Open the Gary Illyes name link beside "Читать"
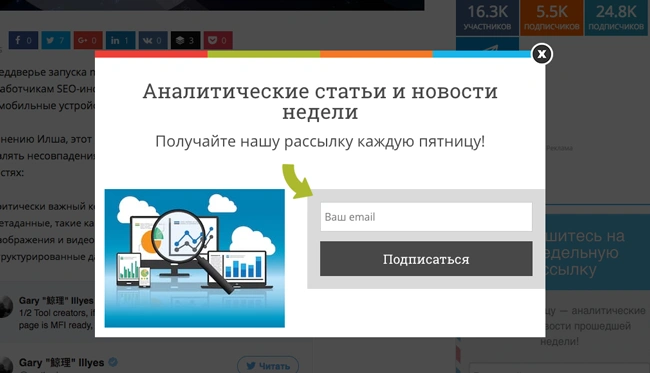Viewport: 650px width, 373px height. coord(61,363)
